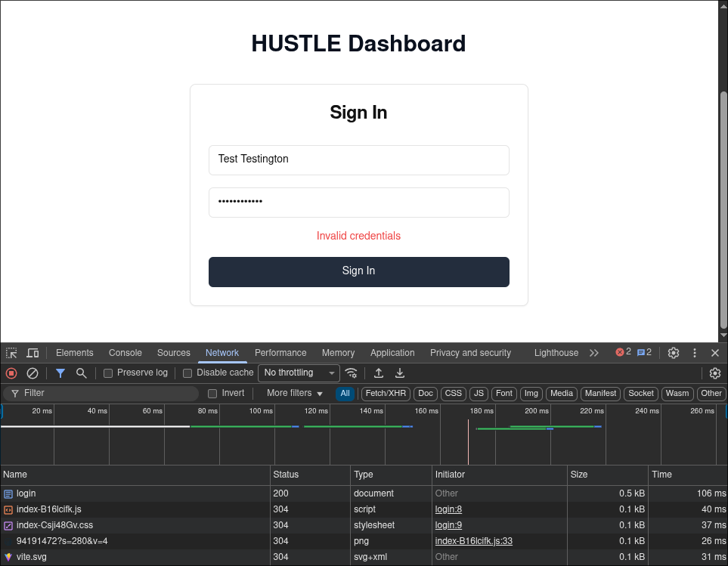The width and height of the screenshot is (728, 566).
Task: Click the Export HAR download icon
Action: (x=400, y=373)
